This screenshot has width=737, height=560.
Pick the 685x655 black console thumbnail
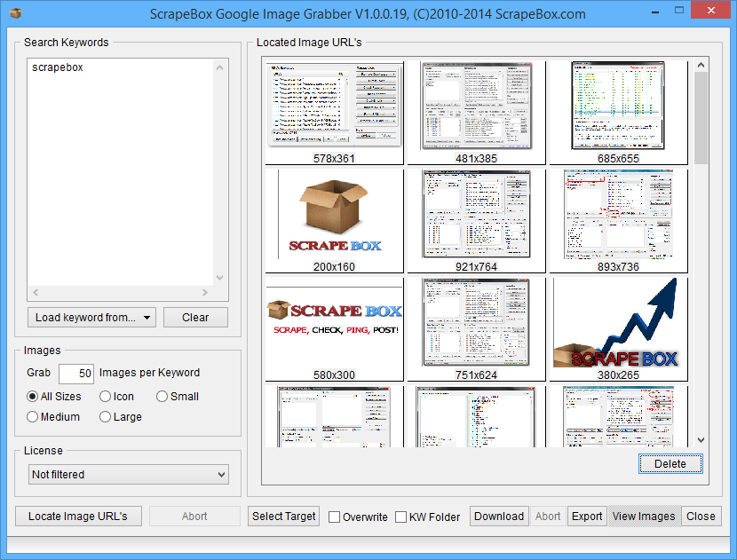click(619, 106)
